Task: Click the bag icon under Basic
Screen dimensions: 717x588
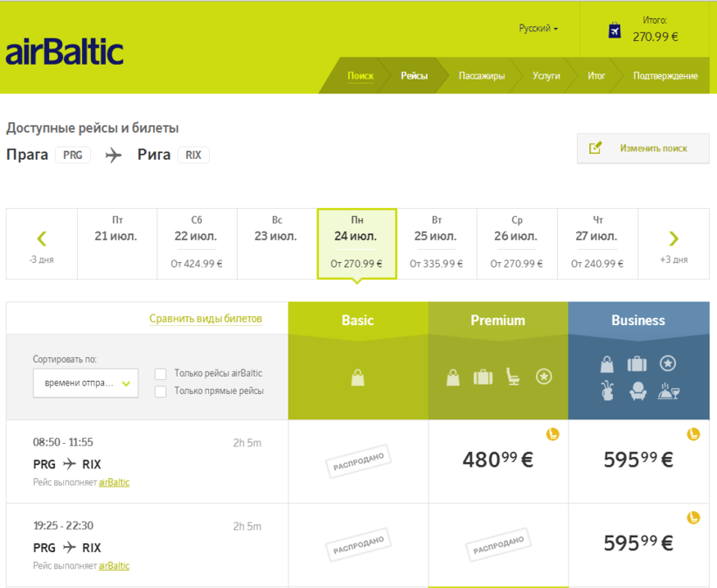Action: click(358, 377)
